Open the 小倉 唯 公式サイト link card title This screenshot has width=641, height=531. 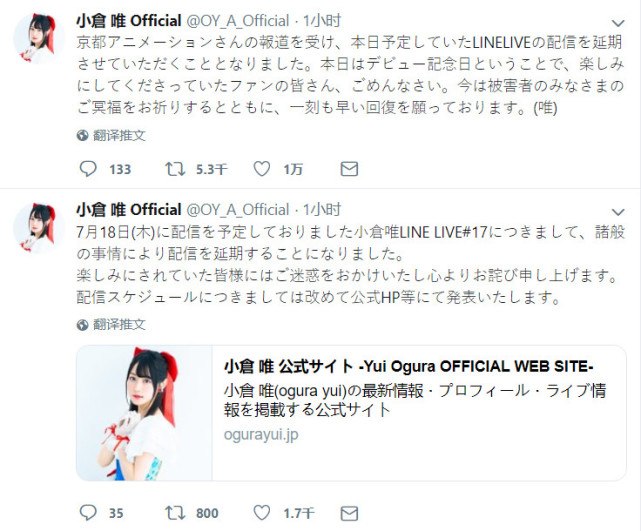408,366
